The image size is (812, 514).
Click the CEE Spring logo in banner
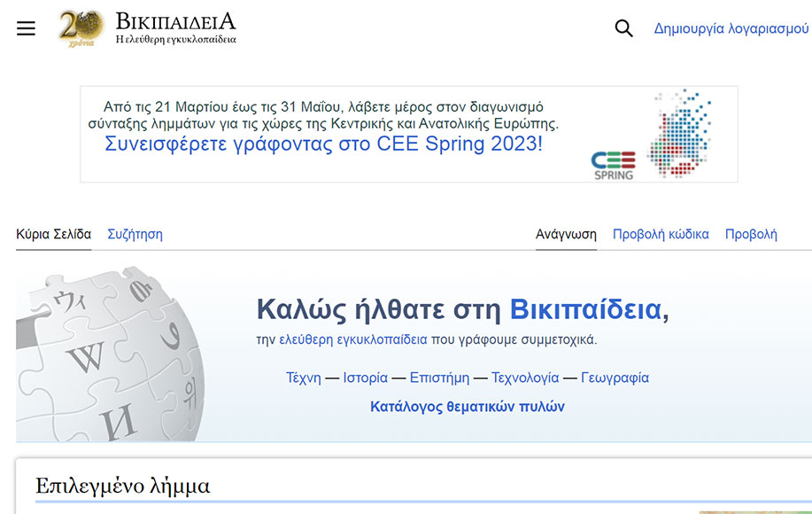coord(613,166)
